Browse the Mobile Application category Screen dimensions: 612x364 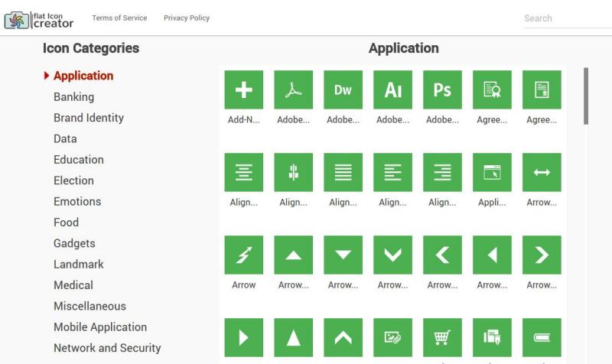coord(100,327)
